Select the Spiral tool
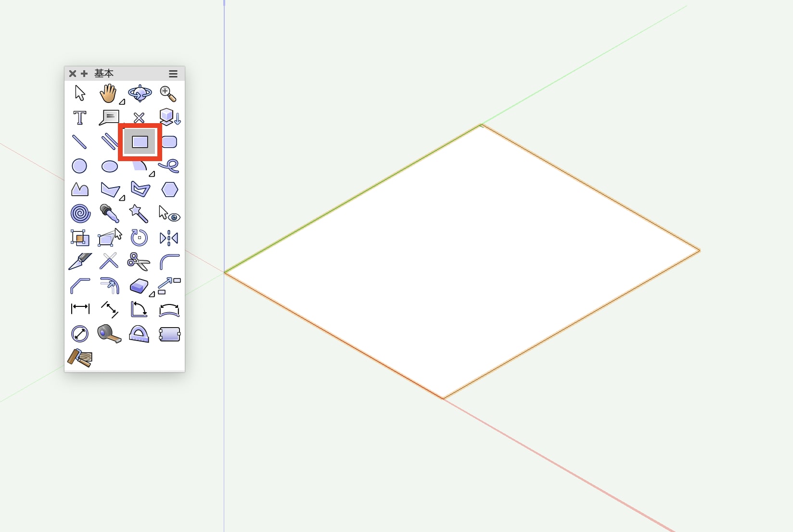The width and height of the screenshot is (793, 532). pos(80,214)
